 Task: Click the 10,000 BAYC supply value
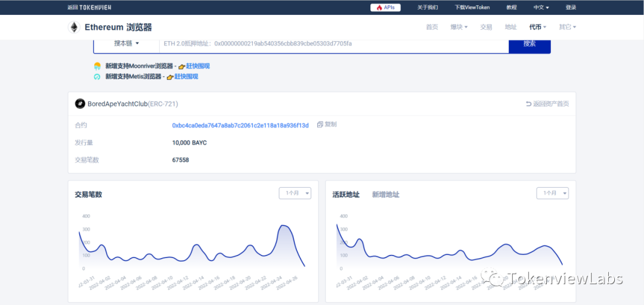(190, 143)
